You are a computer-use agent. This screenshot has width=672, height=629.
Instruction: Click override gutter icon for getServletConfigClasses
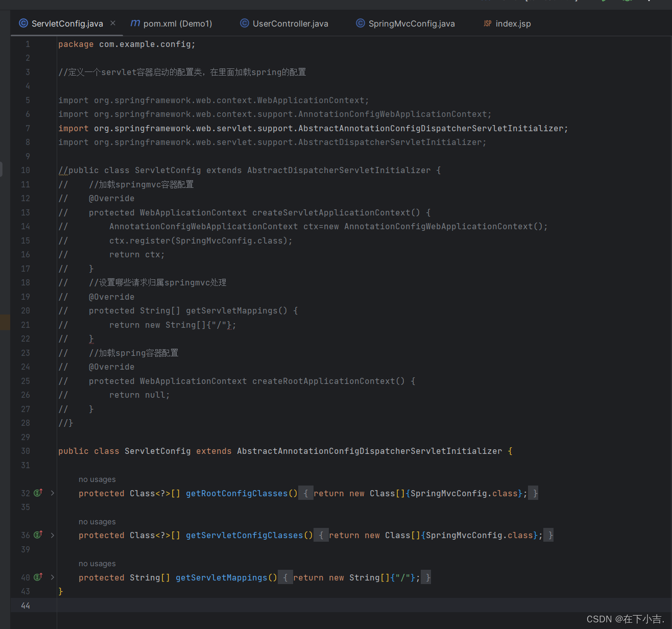point(38,535)
